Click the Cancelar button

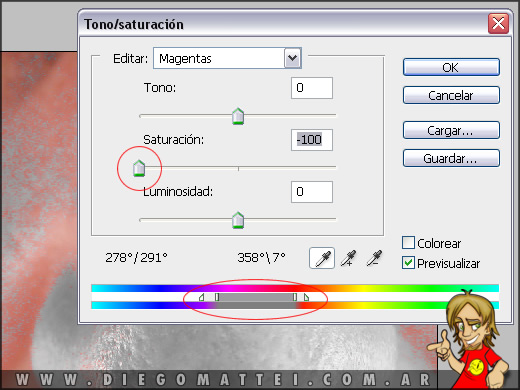click(451, 95)
